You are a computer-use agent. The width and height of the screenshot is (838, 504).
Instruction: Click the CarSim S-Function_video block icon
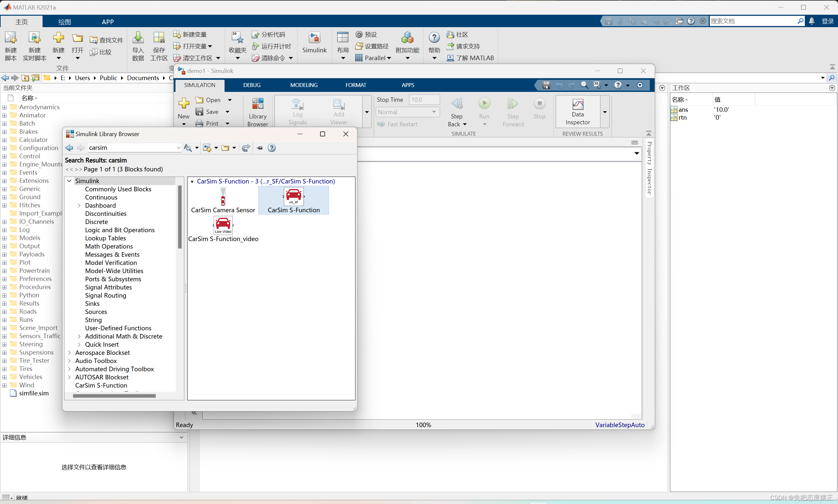223,225
